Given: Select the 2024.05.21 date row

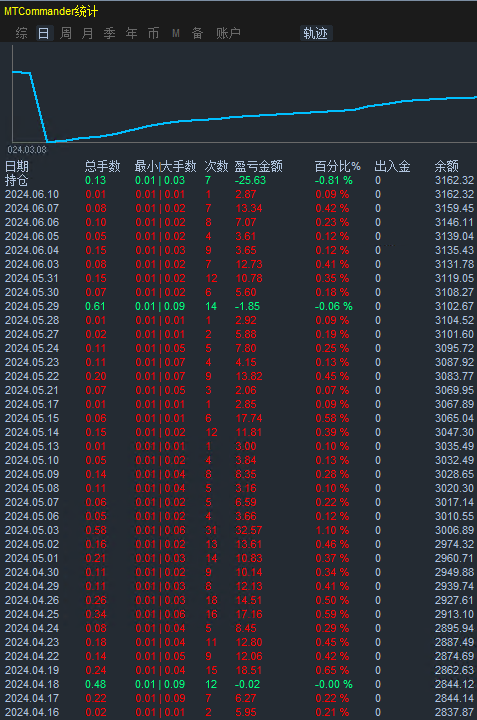Looking at the screenshot, I should (x=238, y=390).
